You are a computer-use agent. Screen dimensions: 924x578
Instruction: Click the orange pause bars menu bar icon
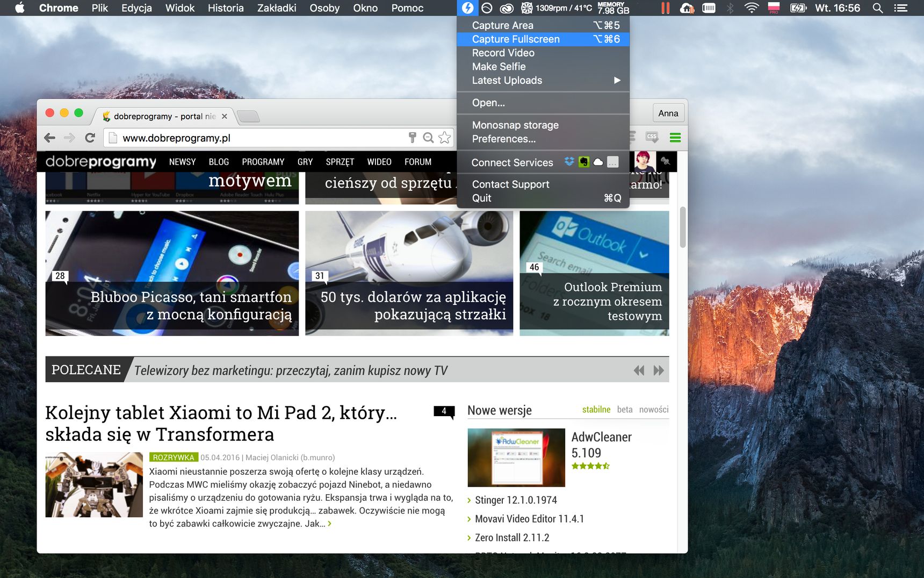pyautogui.click(x=666, y=8)
